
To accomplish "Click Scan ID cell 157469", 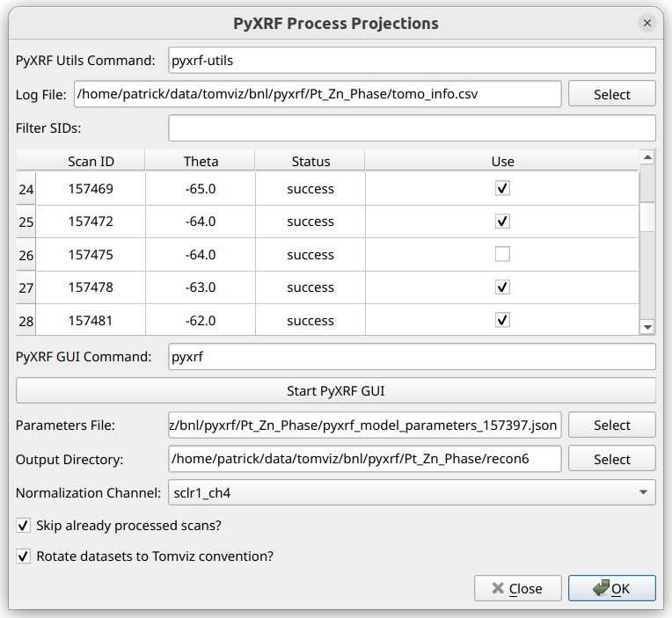I will (91, 188).
